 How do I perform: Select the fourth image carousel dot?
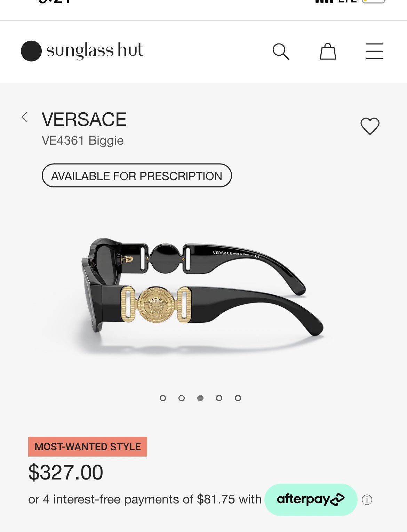coord(219,398)
